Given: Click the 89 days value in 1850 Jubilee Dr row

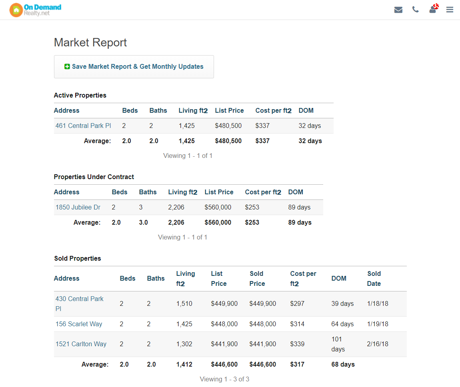Looking at the screenshot, I should tap(299, 207).
